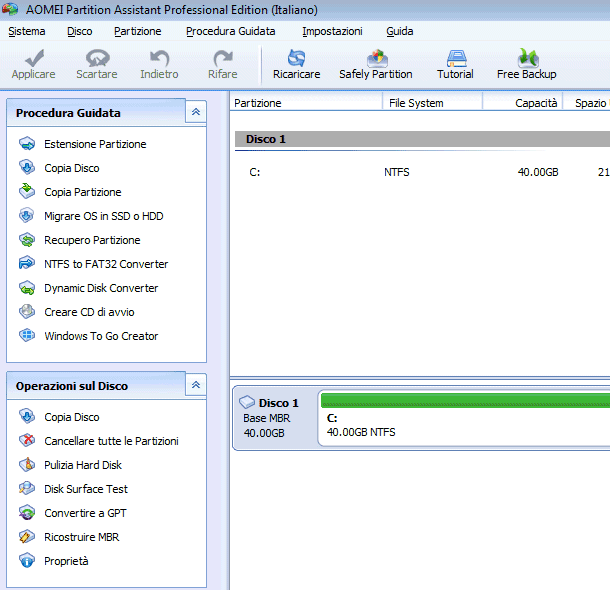Click the Ricaricare reload icon
This screenshot has height=590, width=610.
pos(296,58)
